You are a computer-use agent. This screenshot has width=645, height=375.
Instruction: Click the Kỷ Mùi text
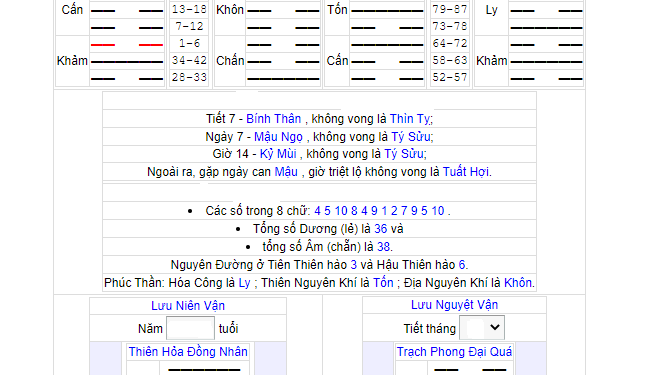pyautogui.click(x=278, y=154)
